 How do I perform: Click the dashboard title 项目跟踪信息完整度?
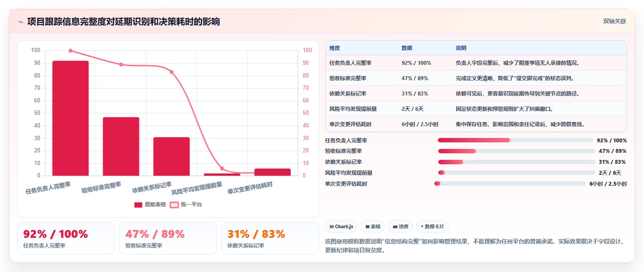click(123, 21)
